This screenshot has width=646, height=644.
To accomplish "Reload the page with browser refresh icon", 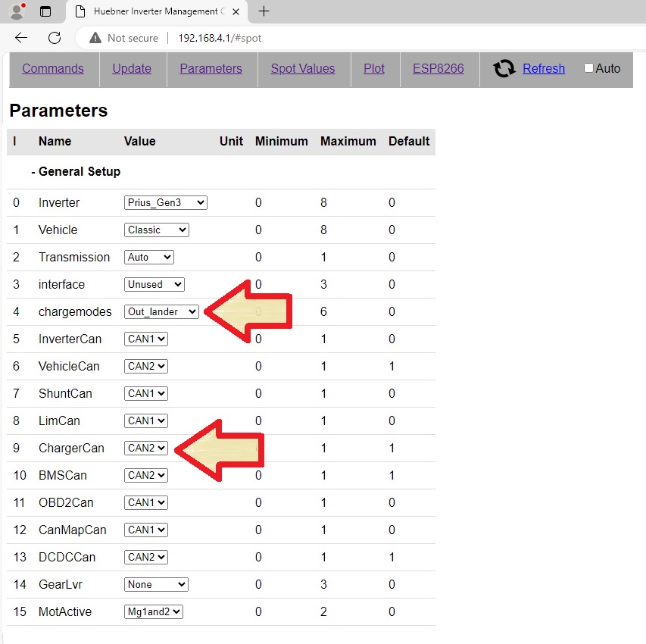I will tap(55, 38).
